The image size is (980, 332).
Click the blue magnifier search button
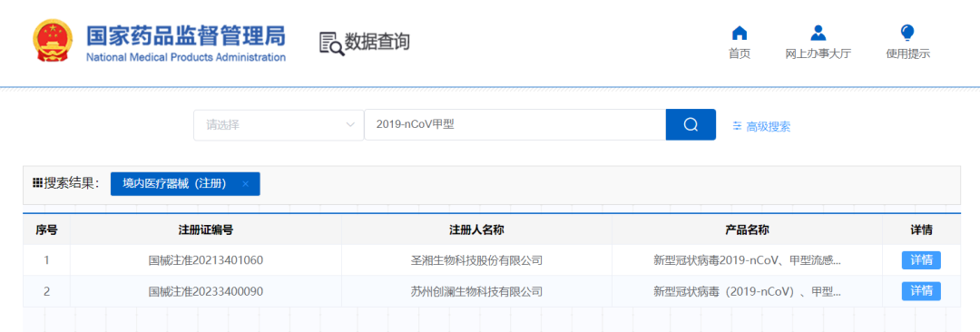point(691,124)
